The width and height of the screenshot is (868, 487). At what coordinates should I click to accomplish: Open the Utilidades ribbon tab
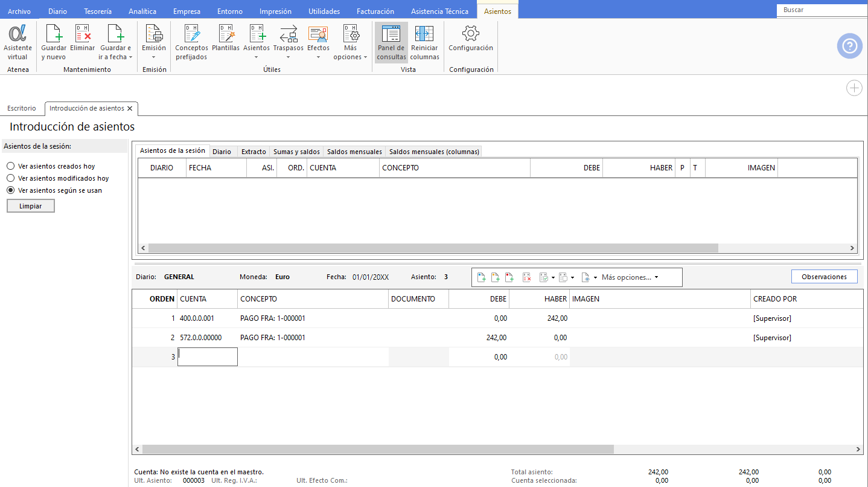[324, 11]
